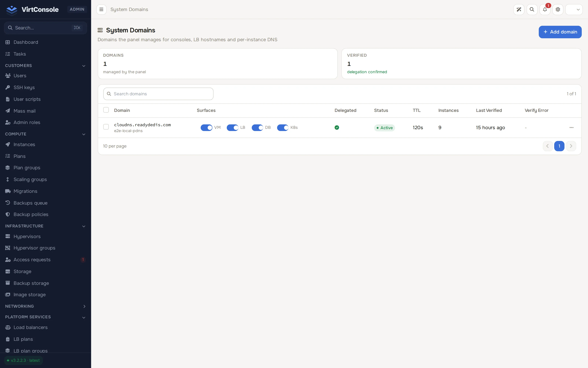
Task: Open notifications bell icon
Action: click(545, 10)
